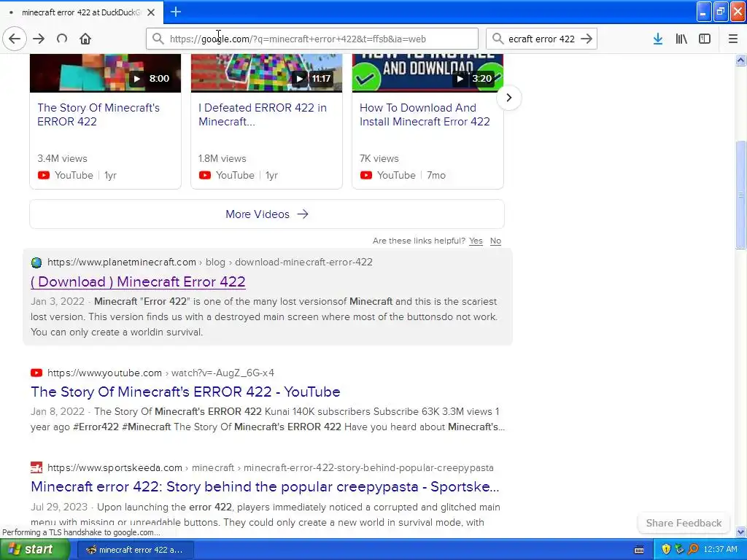Click the orange magnifier tray icon
747x560 pixels.
tap(693, 550)
